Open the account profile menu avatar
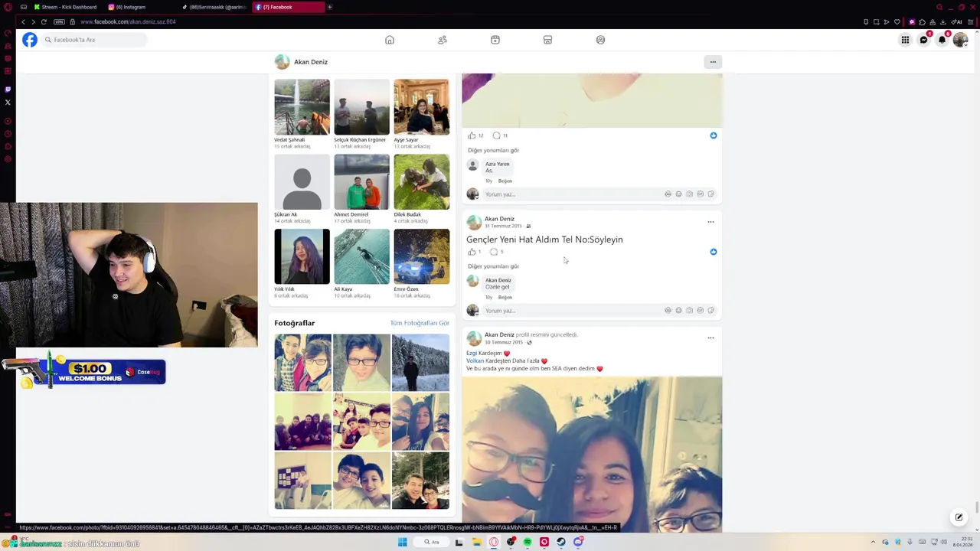This screenshot has width=980, height=551. 960,40
